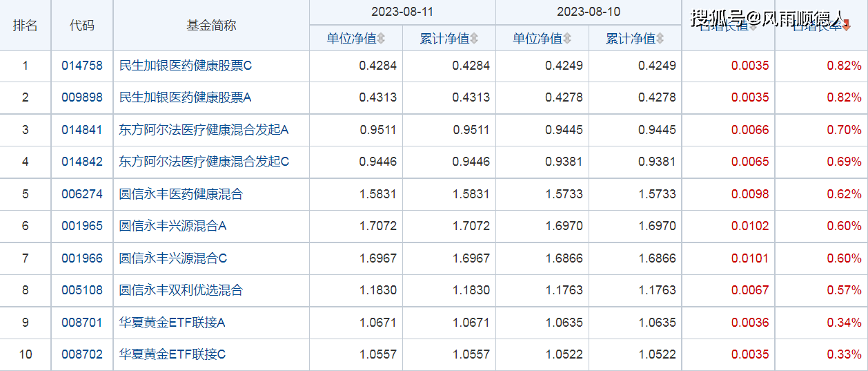Click 圆信永丰医药健康混合 fund name
Viewport: 868px width, 371px height.
click(181, 194)
